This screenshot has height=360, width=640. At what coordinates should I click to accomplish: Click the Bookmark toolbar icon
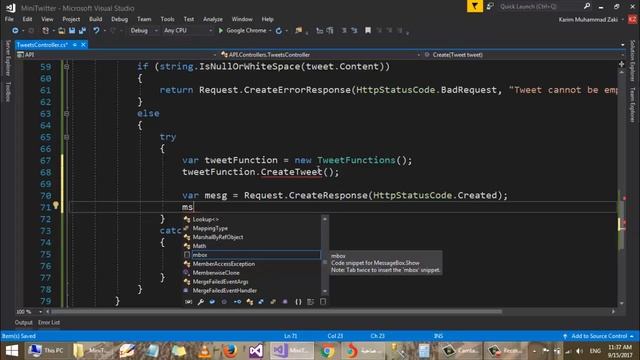click(368, 31)
